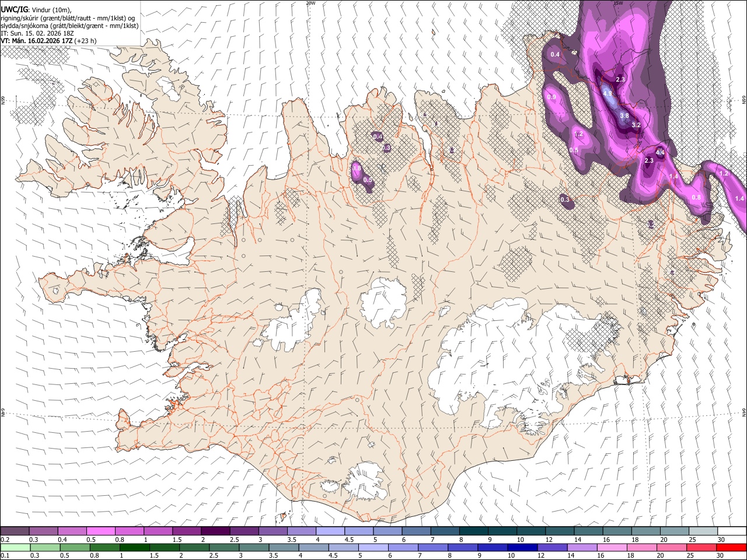Click the 'VT: Mán. 16.02.2026 17Z (+23 h)' line
Screen dimensions: 747x560
click(x=48, y=41)
